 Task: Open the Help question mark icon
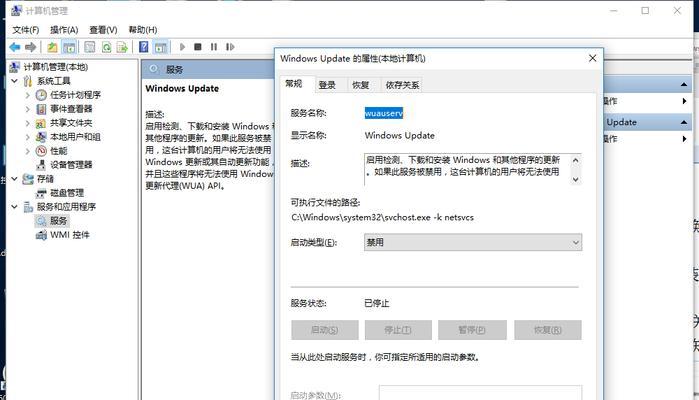pos(144,47)
